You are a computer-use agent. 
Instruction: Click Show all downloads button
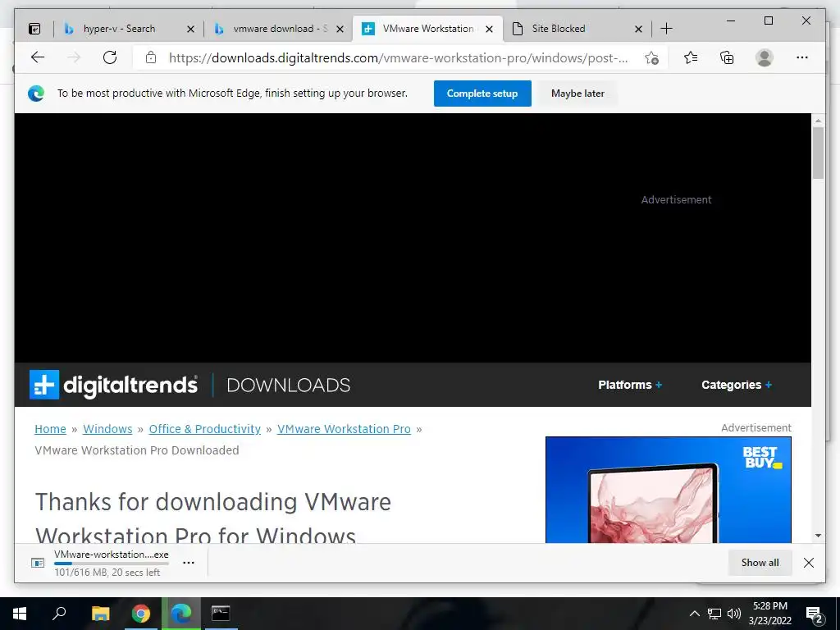pos(760,563)
